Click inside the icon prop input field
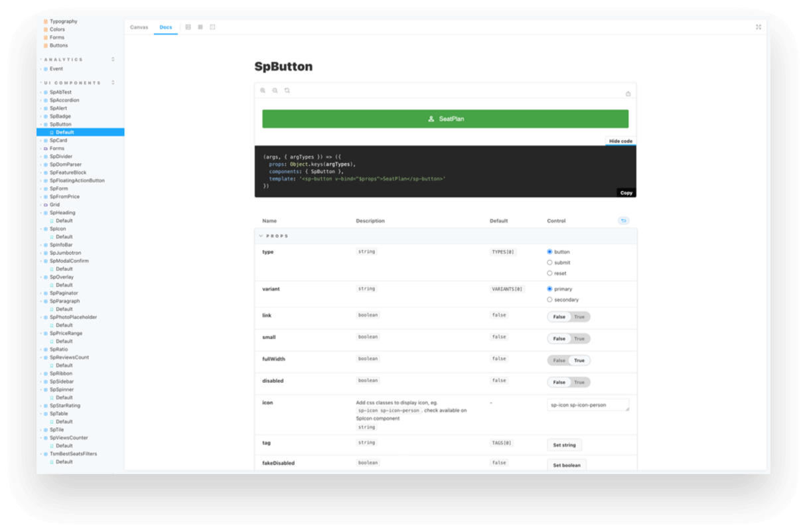Image resolution: width=807 pixels, height=532 pixels. click(x=588, y=404)
